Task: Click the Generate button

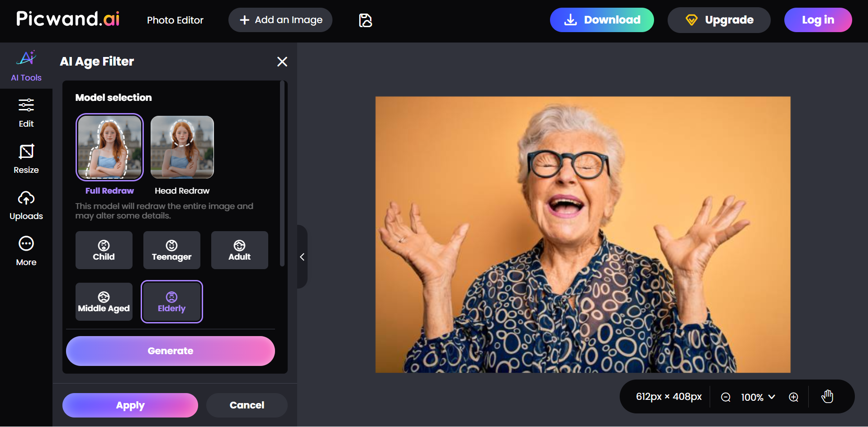Action: [x=170, y=351]
